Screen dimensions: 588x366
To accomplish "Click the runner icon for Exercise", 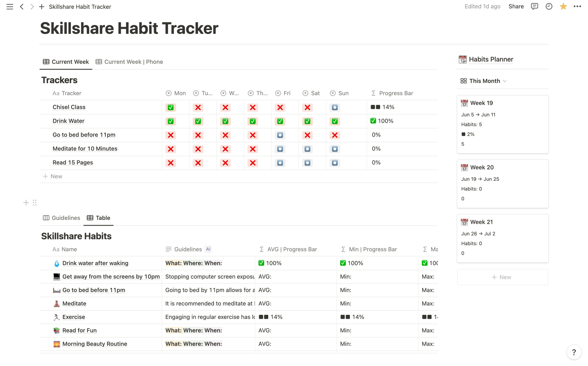I will [x=57, y=317].
